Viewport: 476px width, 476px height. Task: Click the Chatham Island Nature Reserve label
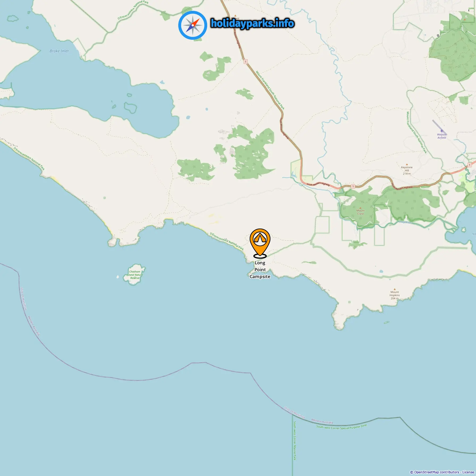point(135,275)
